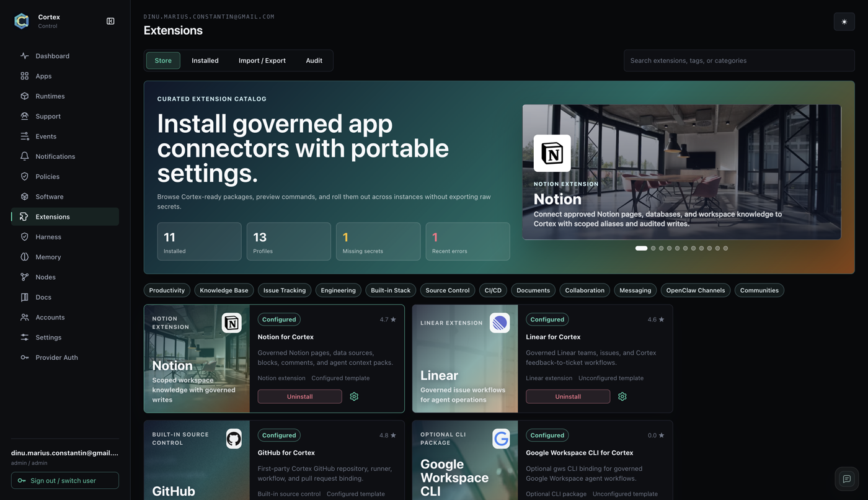Click the Linear extension card thumbnail

[x=465, y=359]
